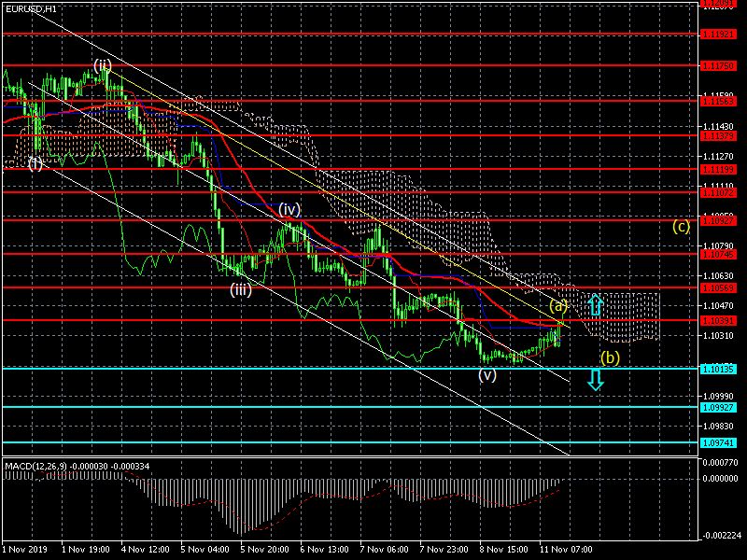The image size is (747, 560).
Task: Click the 1.09990 price scale value
Action: point(718,396)
